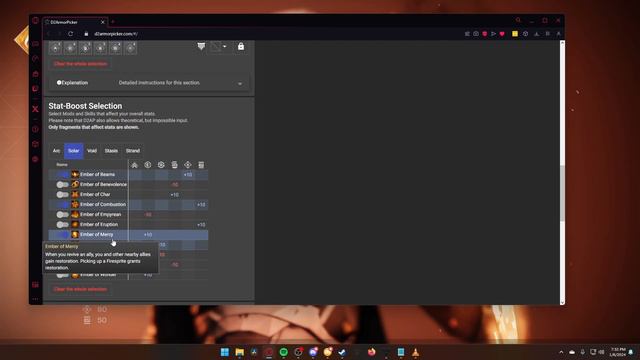This screenshot has height=360, width=640.
Task: Click the red shield ad-blocker toolbar icon
Action: [x=484, y=34]
